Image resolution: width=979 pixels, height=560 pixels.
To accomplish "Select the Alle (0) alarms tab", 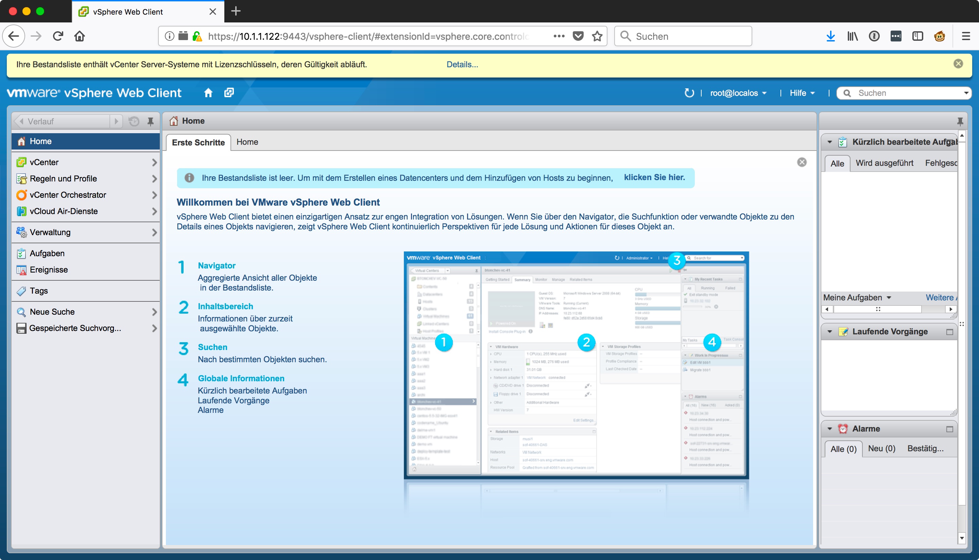I will [843, 449].
